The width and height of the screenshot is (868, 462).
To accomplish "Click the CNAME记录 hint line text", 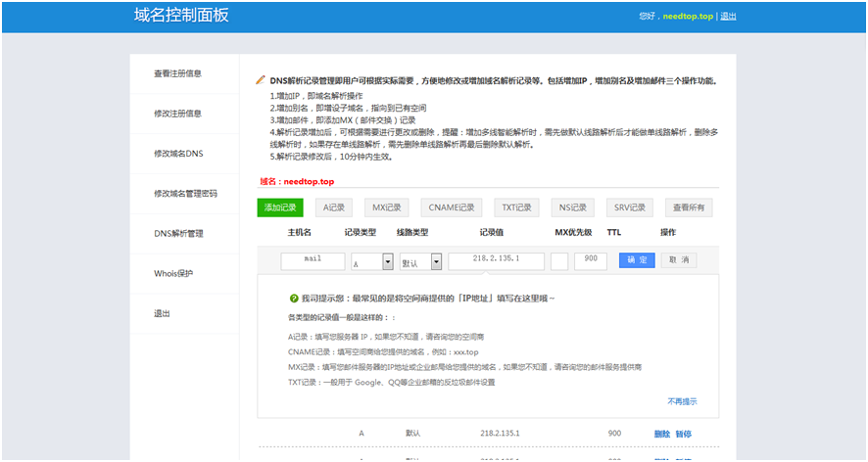I will [x=383, y=352].
